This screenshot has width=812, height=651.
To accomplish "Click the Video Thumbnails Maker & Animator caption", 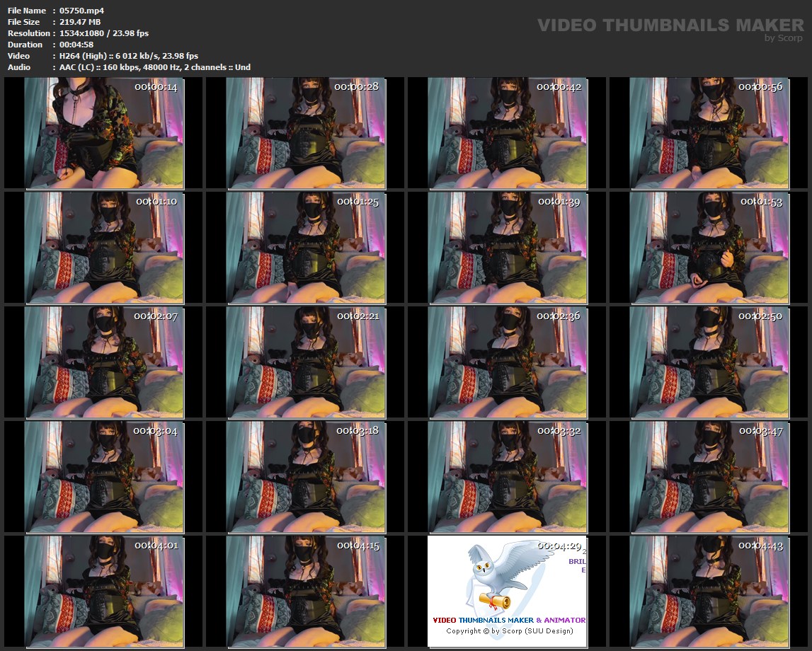I will (x=509, y=620).
